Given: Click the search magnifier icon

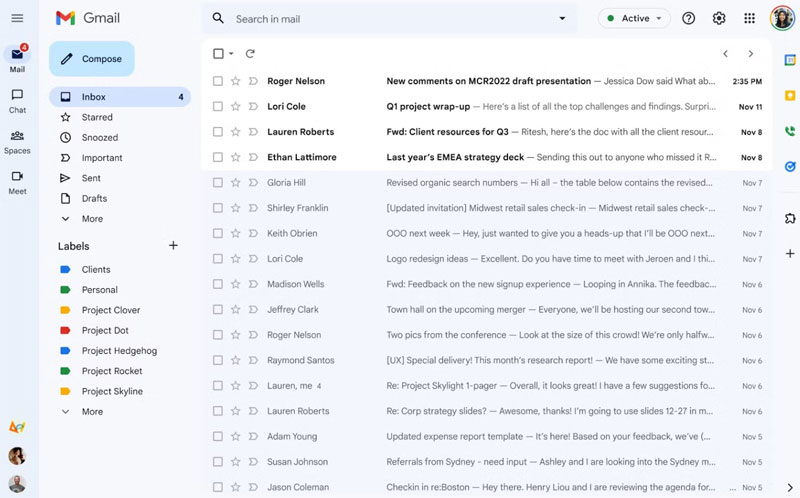Looking at the screenshot, I should [x=218, y=18].
